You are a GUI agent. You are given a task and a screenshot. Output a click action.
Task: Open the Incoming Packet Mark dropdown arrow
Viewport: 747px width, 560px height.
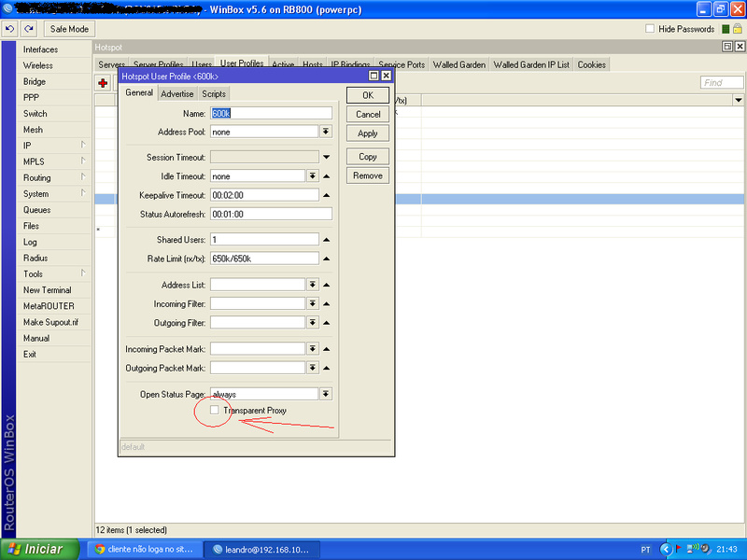click(x=313, y=348)
